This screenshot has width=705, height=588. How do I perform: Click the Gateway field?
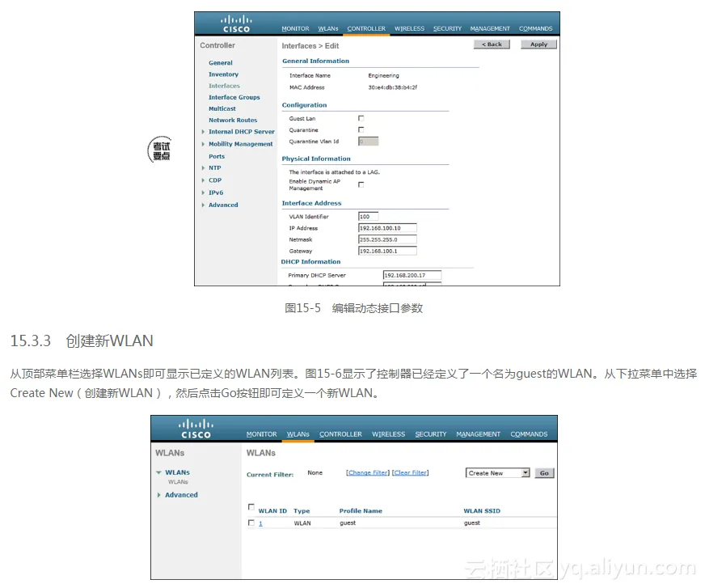point(387,251)
